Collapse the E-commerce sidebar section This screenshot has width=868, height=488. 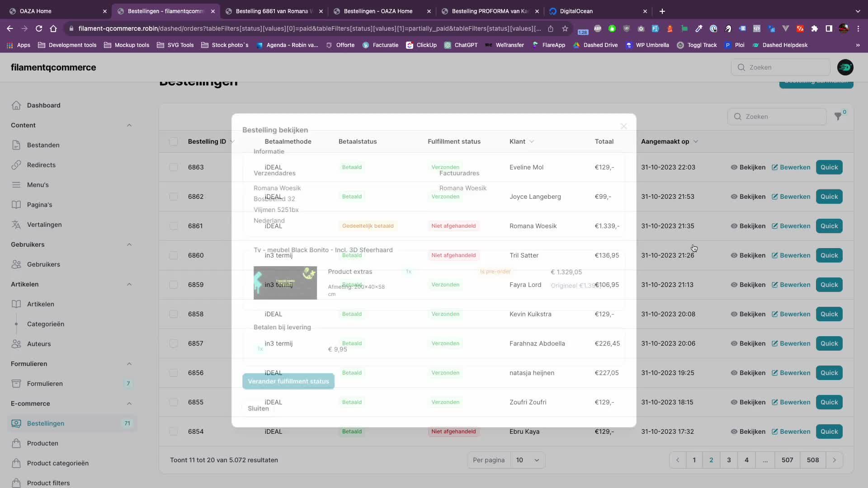(x=129, y=404)
